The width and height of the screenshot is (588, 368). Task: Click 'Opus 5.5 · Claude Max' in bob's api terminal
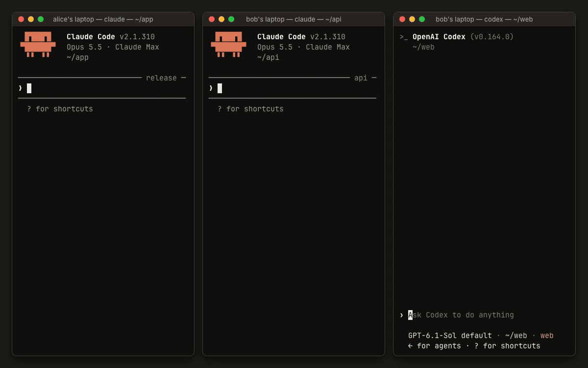point(303,47)
